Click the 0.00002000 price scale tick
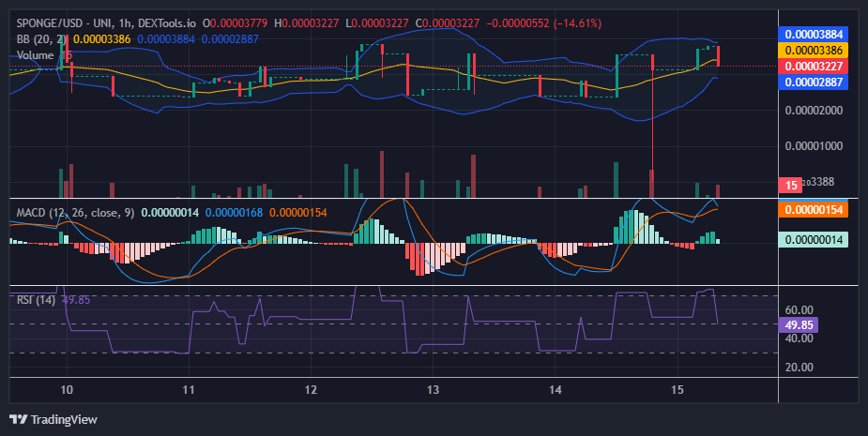Viewport: 868px width, 436px height. pos(814,110)
